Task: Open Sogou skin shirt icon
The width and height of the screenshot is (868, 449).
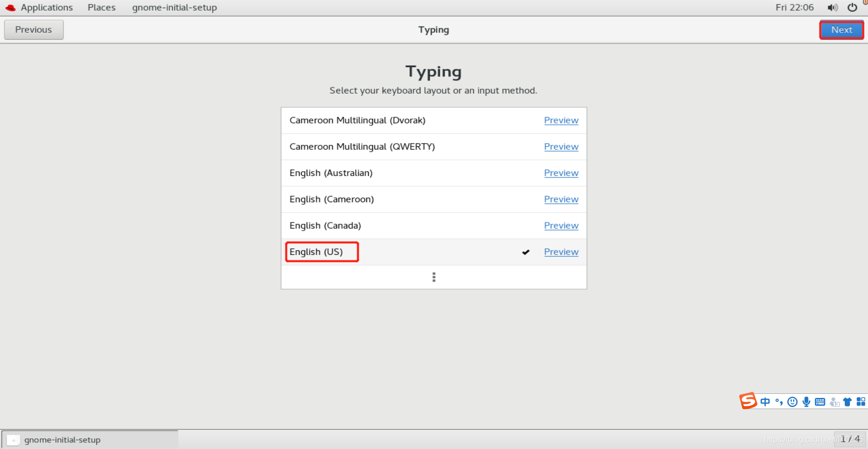Action: (847, 402)
